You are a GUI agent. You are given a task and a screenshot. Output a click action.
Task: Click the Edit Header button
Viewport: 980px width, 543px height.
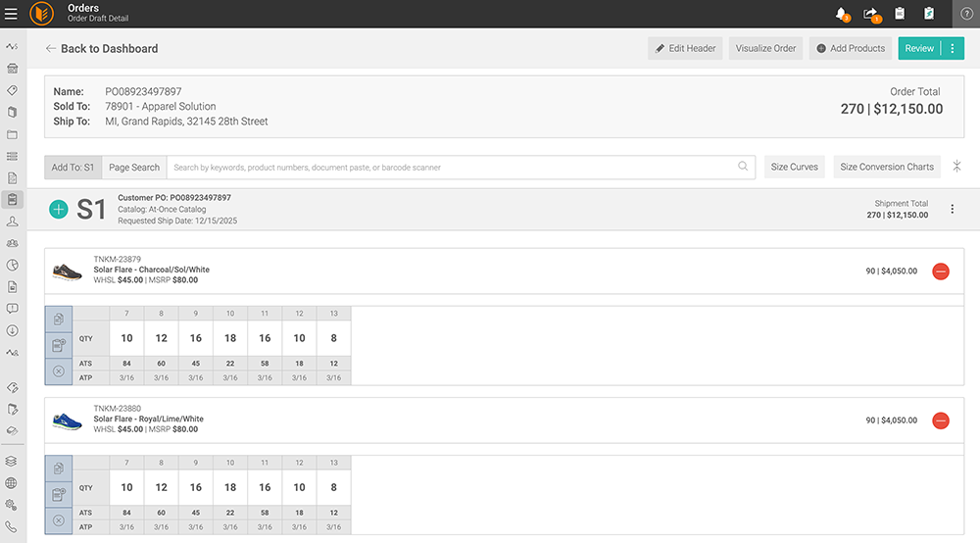[x=685, y=48]
